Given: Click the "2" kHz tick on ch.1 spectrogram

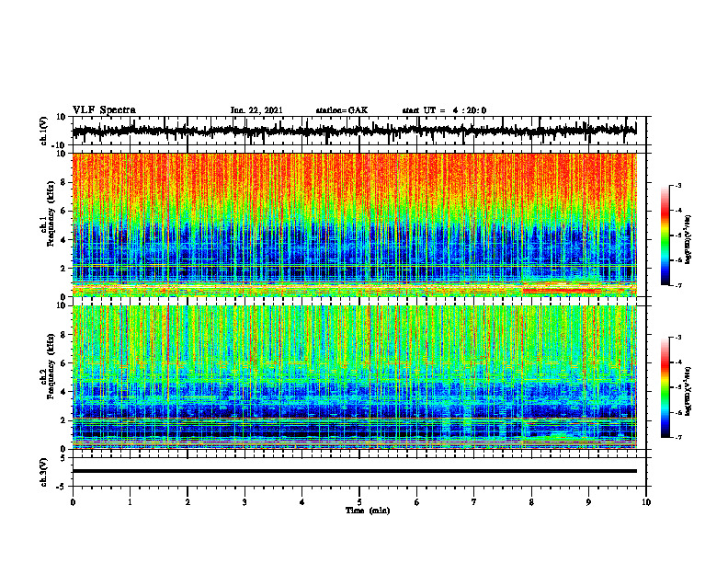Looking at the screenshot, I should click(64, 268).
